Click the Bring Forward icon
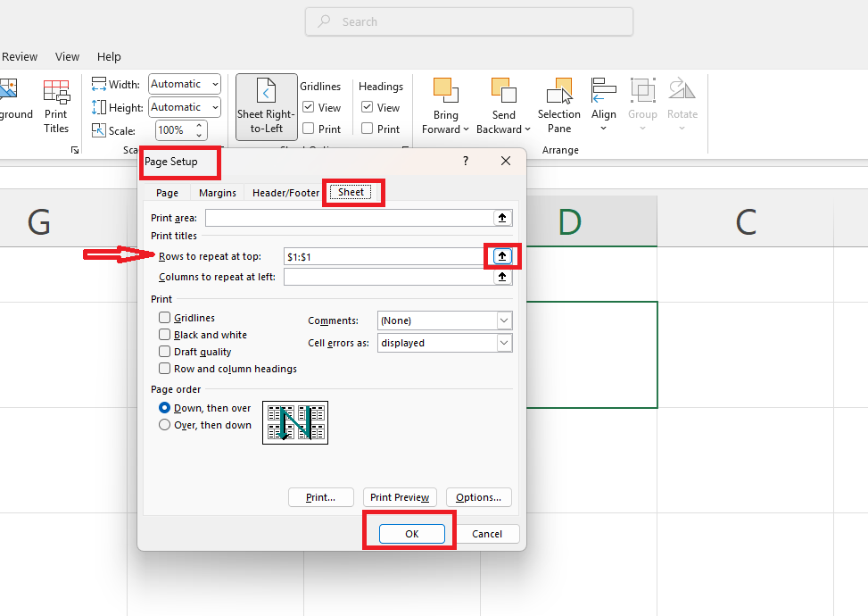This screenshot has height=616, width=868. (445, 92)
